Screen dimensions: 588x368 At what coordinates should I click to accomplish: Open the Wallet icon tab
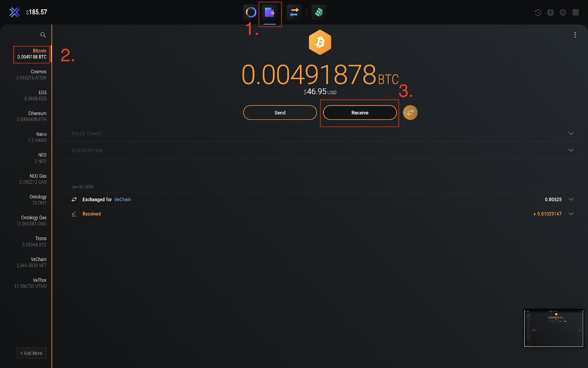pyautogui.click(x=270, y=12)
